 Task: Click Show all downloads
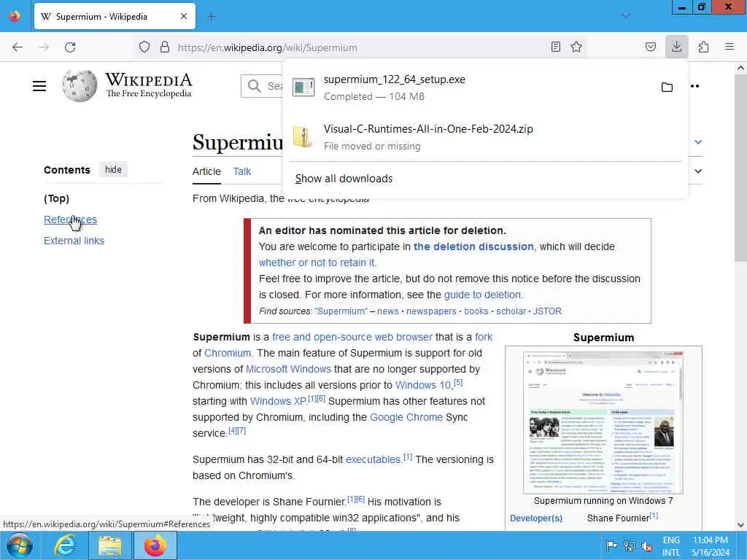pos(344,179)
